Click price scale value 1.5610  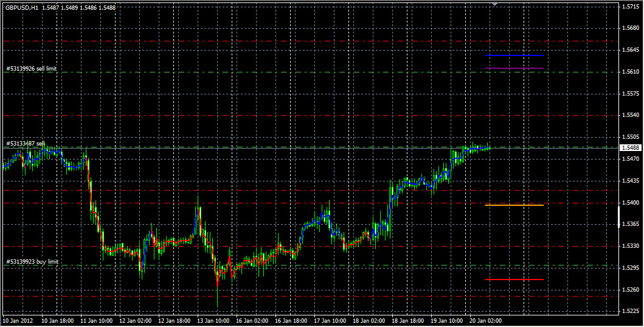pos(631,72)
